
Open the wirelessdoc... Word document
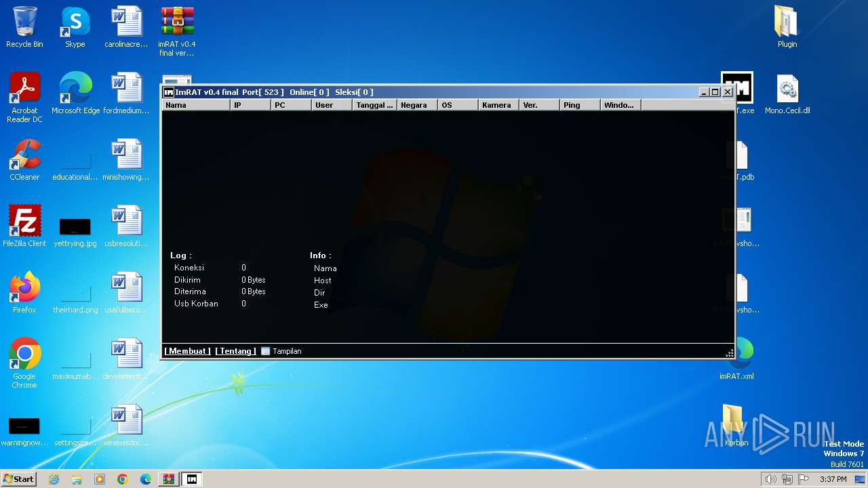pyautogui.click(x=126, y=426)
